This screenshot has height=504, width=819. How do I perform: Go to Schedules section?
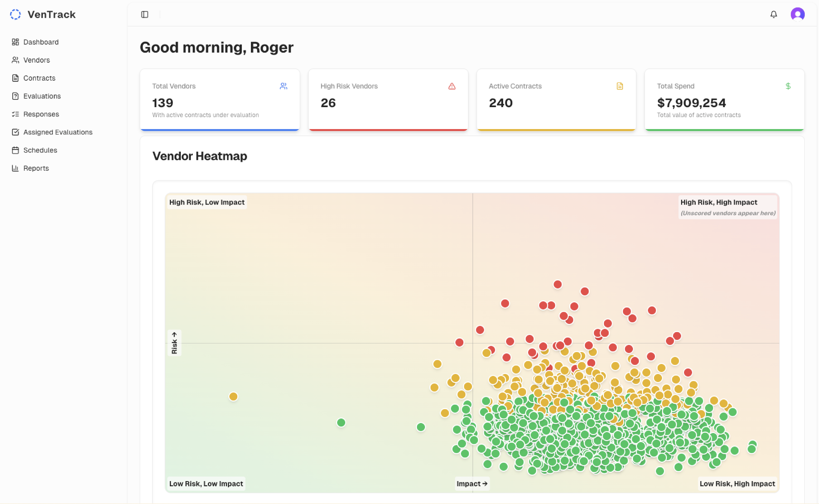click(40, 150)
